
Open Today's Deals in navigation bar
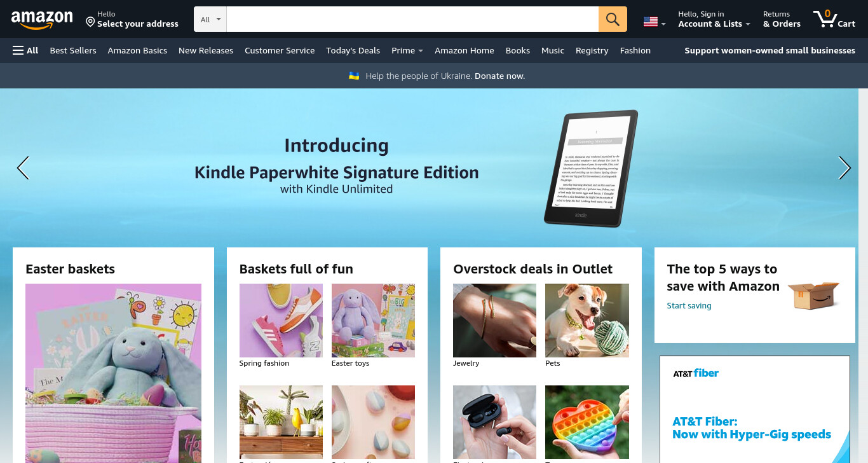click(353, 50)
